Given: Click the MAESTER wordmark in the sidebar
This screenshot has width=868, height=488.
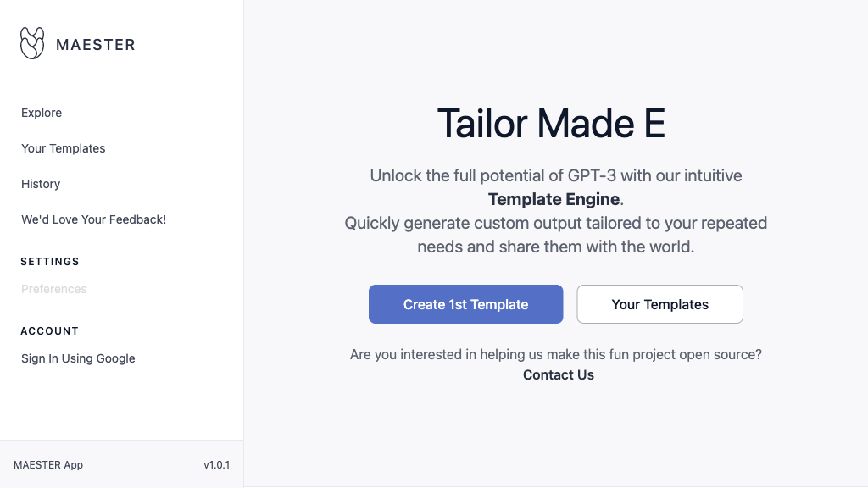Looking at the screenshot, I should click(96, 45).
